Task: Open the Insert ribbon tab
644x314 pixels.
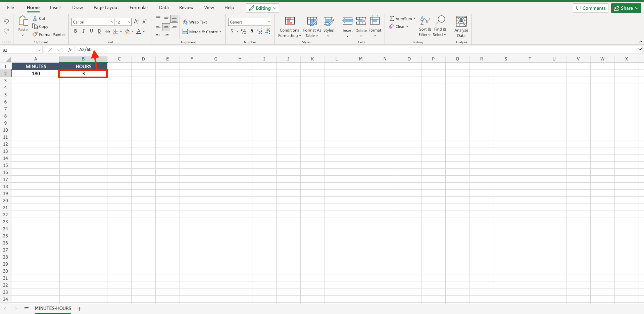Action: point(56,7)
